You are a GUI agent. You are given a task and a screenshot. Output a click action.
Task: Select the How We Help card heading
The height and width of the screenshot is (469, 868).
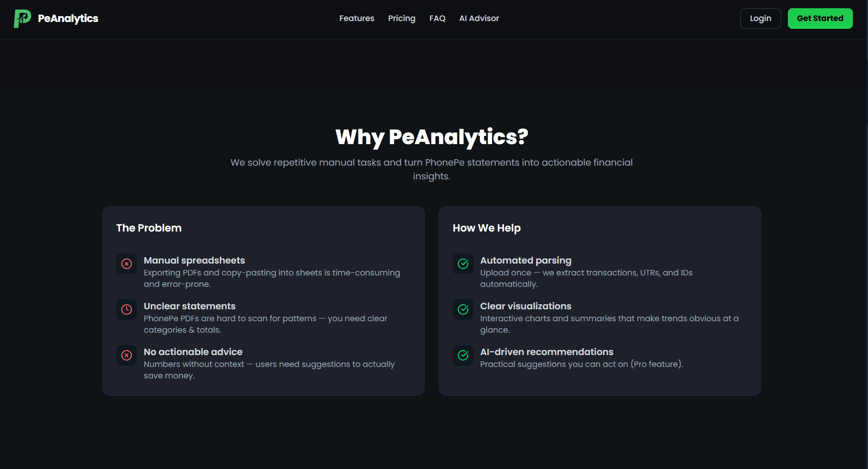point(487,227)
